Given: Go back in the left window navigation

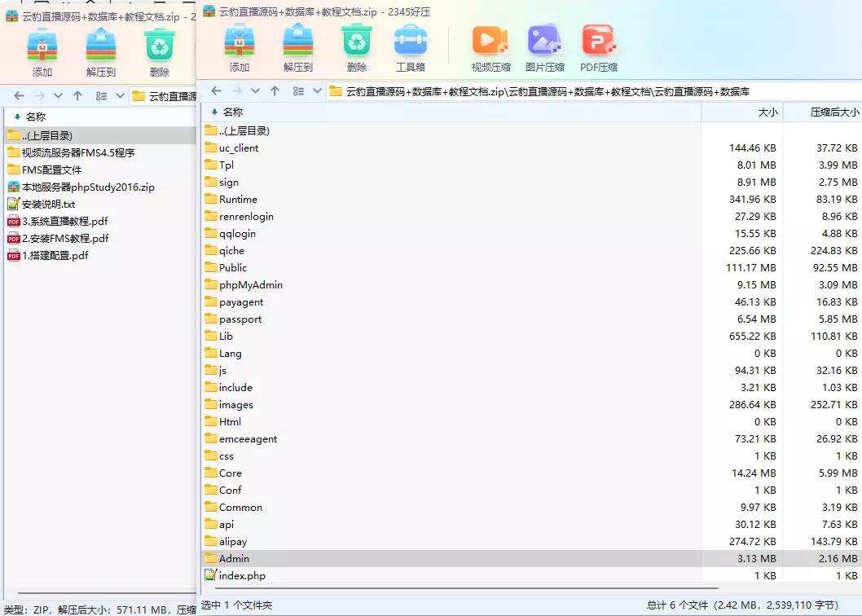Looking at the screenshot, I should click(x=20, y=95).
